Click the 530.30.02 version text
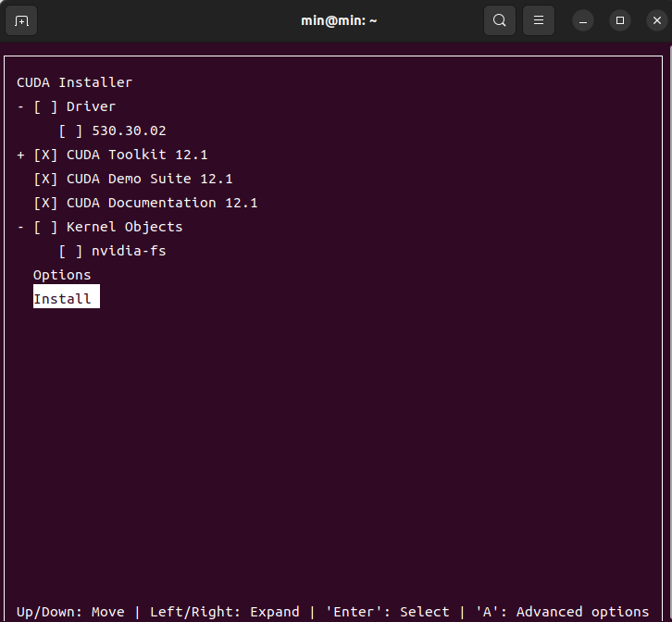This screenshot has height=622, width=672. (129, 131)
